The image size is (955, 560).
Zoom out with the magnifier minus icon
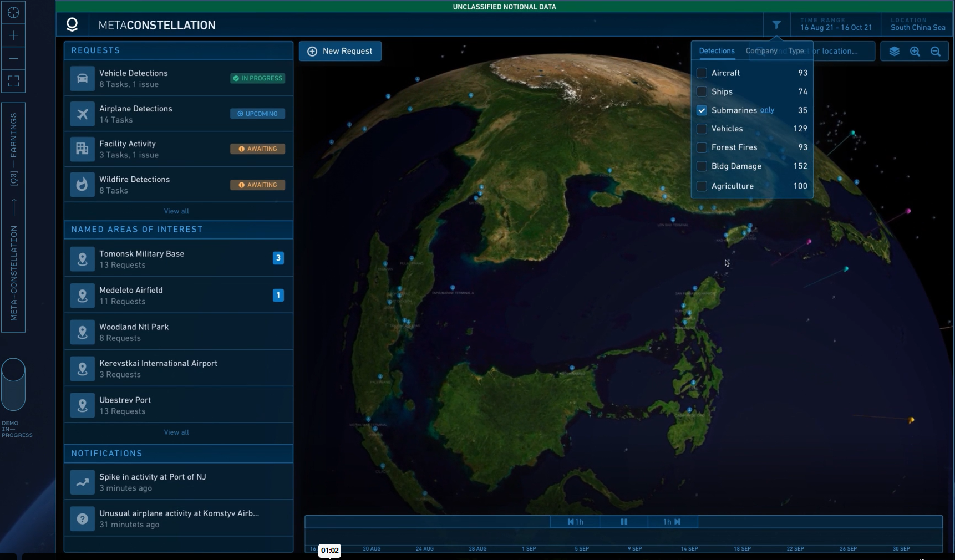(936, 51)
